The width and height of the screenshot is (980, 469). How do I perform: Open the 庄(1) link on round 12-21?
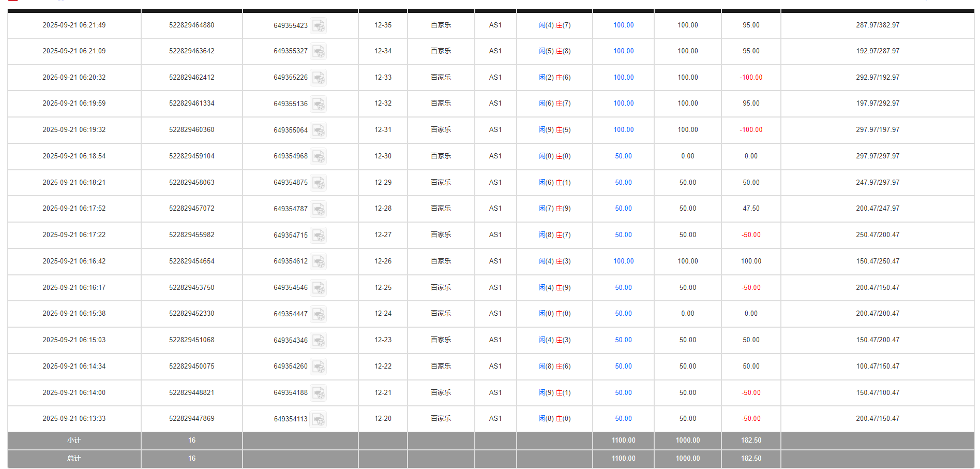point(563,392)
